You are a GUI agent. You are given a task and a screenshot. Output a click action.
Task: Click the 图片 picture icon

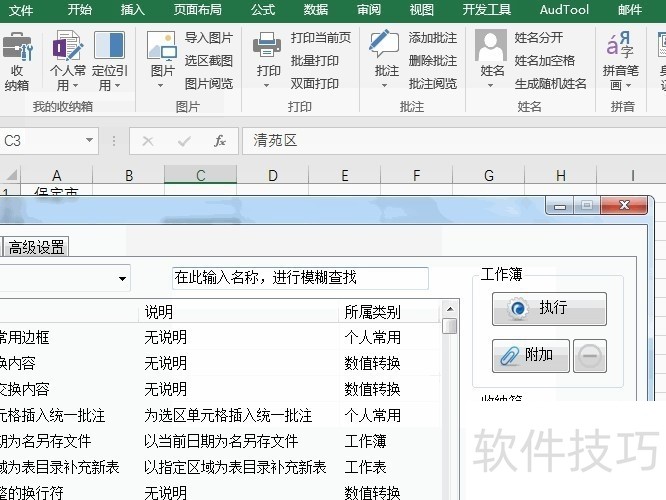pyautogui.click(x=161, y=45)
